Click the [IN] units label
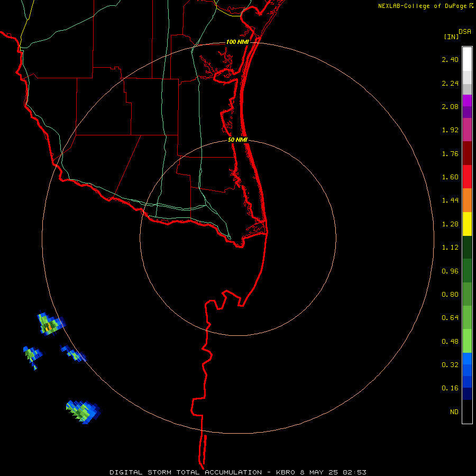476x476 pixels. click(451, 36)
